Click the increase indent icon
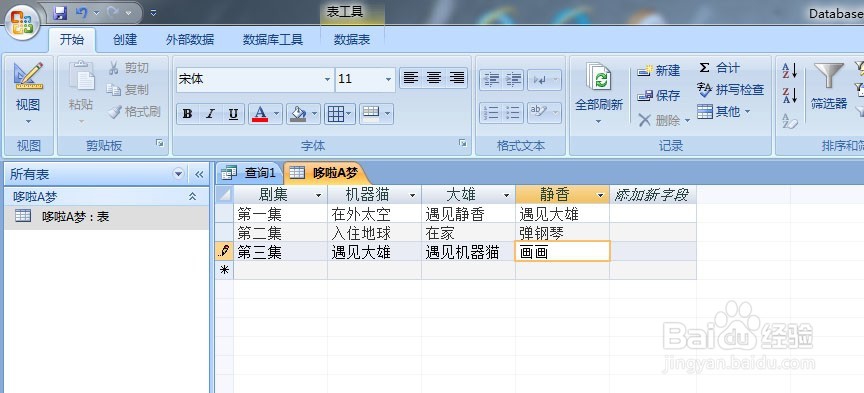Viewport: 864px width, 393px height. point(513,80)
